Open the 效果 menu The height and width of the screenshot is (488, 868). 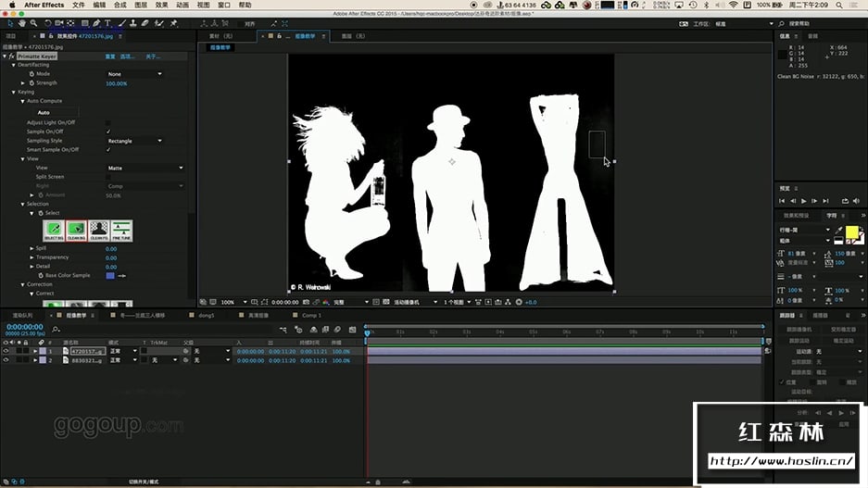click(161, 5)
